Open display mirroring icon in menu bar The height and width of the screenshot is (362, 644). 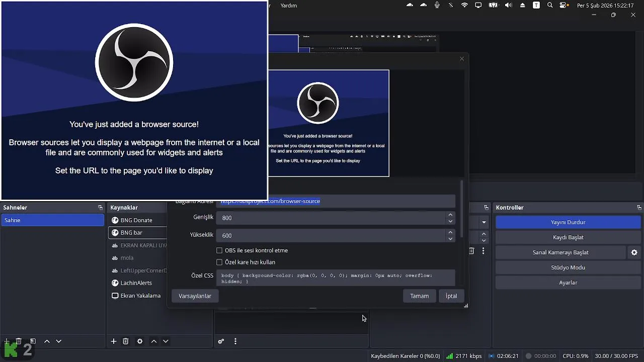(478, 5)
